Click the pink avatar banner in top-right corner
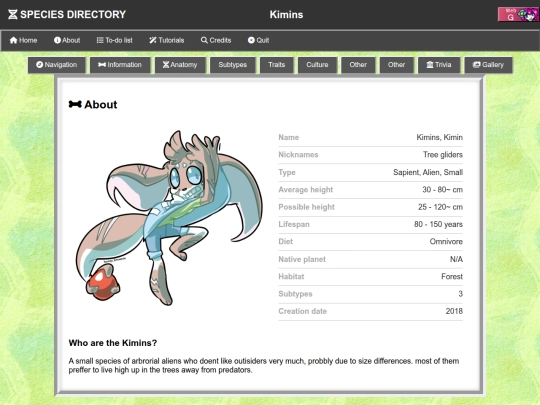The image size is (540, 405). pos(519,14)
